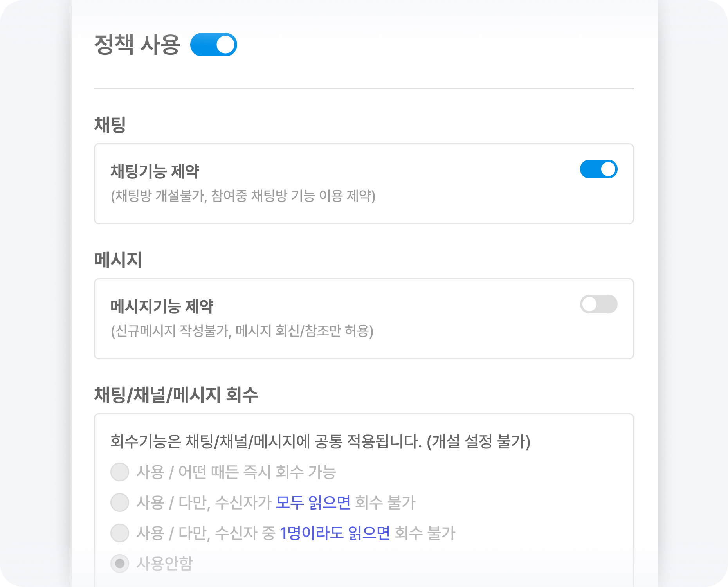The height and width of the screenshot is (587, 728).
Task: Click the 메시지기능 제약 label
Action: coord(162,306)
